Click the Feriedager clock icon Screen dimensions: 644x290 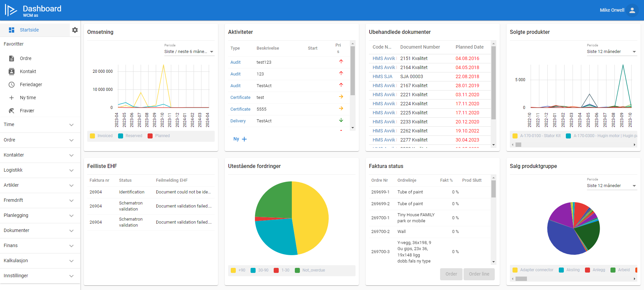[x=11, y=84]
